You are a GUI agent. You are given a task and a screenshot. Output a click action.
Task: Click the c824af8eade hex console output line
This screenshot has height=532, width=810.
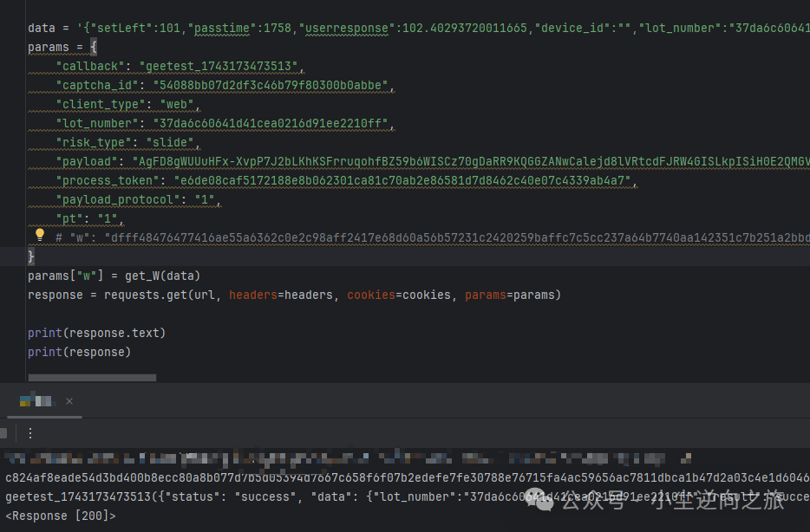pos(408,477)
